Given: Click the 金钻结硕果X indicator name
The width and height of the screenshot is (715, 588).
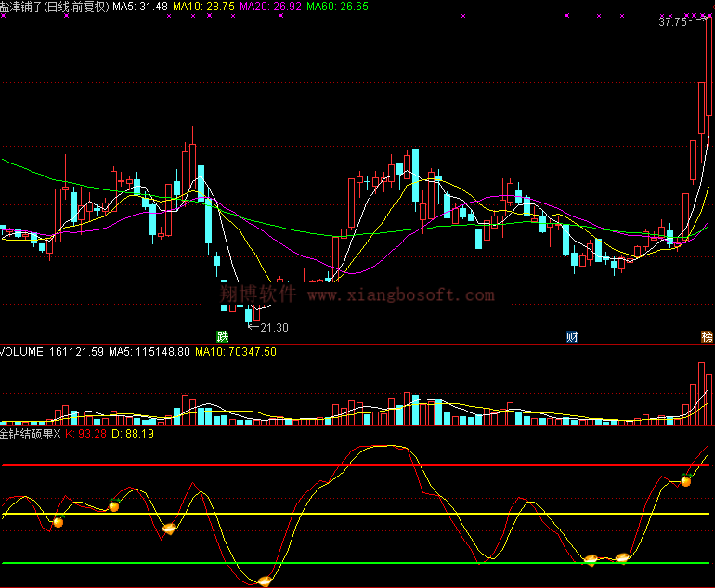Looking at the screenshot, I should point(30,434).
